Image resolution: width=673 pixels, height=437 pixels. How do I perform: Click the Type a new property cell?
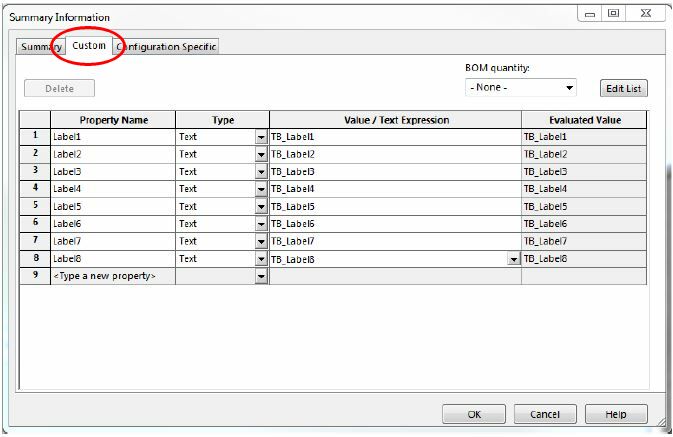[113, 276]
